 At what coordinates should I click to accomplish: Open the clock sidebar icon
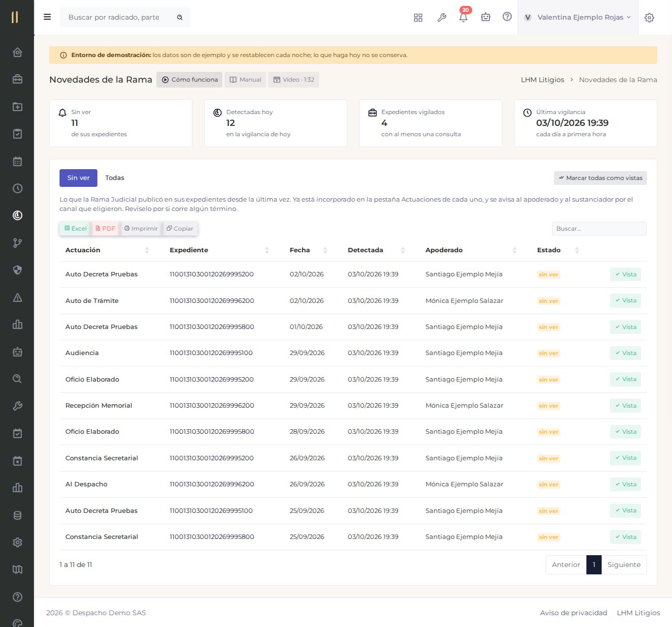pyautogui.click(x=17, y=188)
